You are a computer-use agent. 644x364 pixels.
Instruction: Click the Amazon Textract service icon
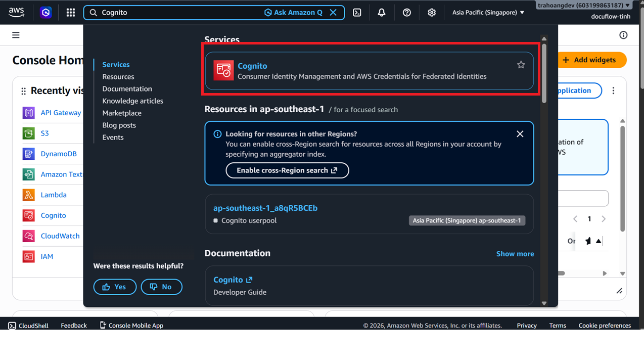(x=29, y=174)
